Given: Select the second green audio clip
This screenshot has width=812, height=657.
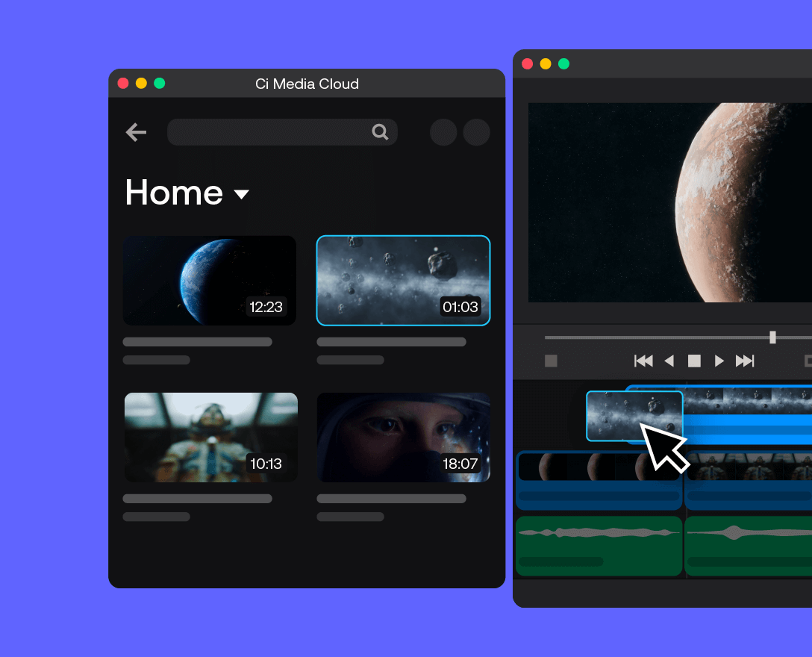Looking at the screenshot, I should pyautogui.click(x=749, y=546).
